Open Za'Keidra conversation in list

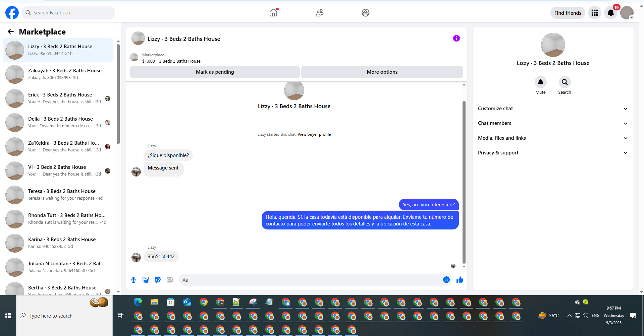(58, 147)
